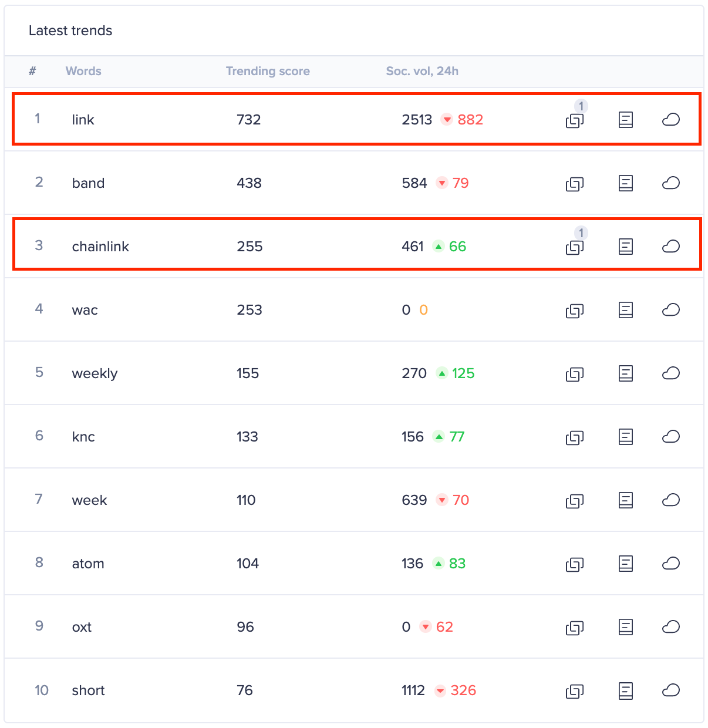Click the 'Soc. vol, 24h' column header
This screenshot has height=728, width=708.
422,71
